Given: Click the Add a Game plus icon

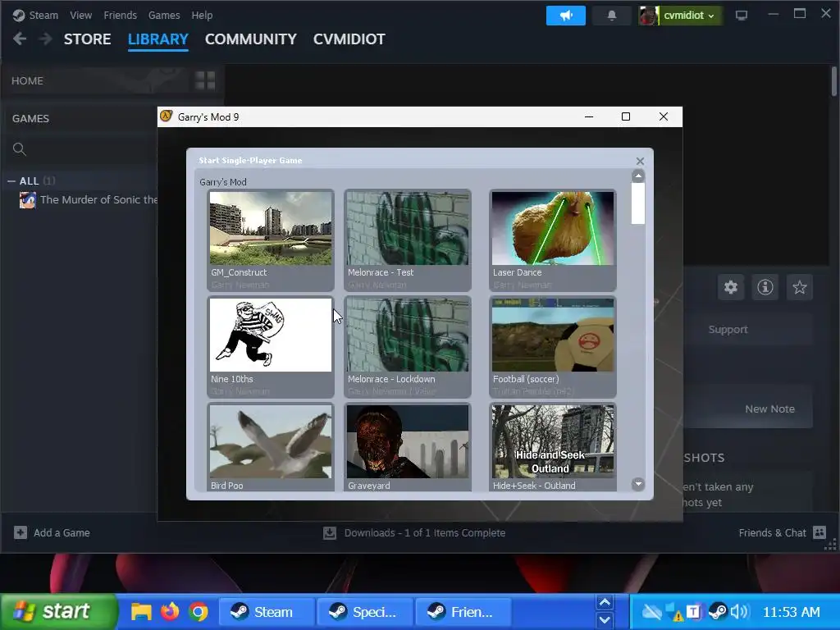Looking at the screenshot, I should [21, 532].
